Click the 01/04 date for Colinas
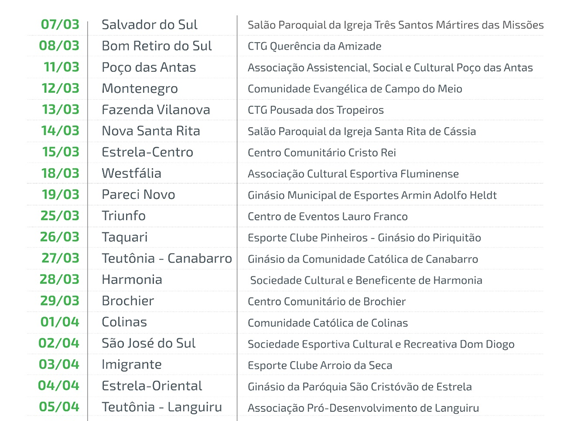This screenshot has height=421, width=567. (60, 322)
